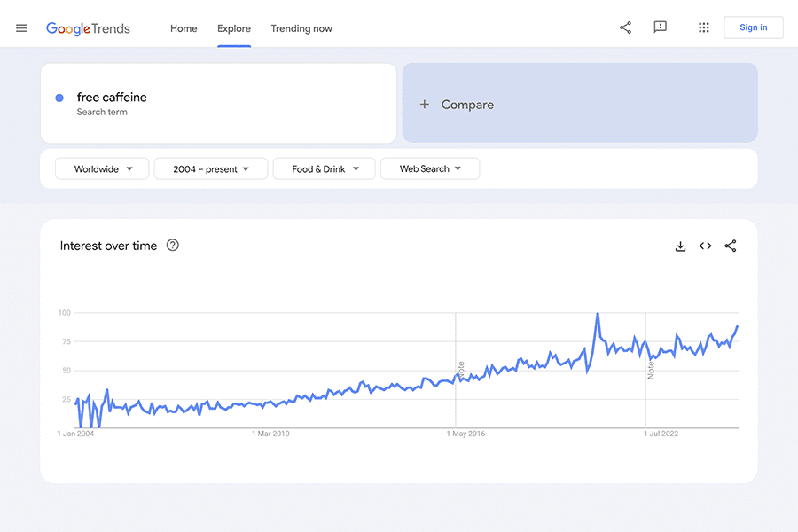798x532 pixels.
Task: Expand the Food & Drink category dropdown
Action: [x=325, y=169]
